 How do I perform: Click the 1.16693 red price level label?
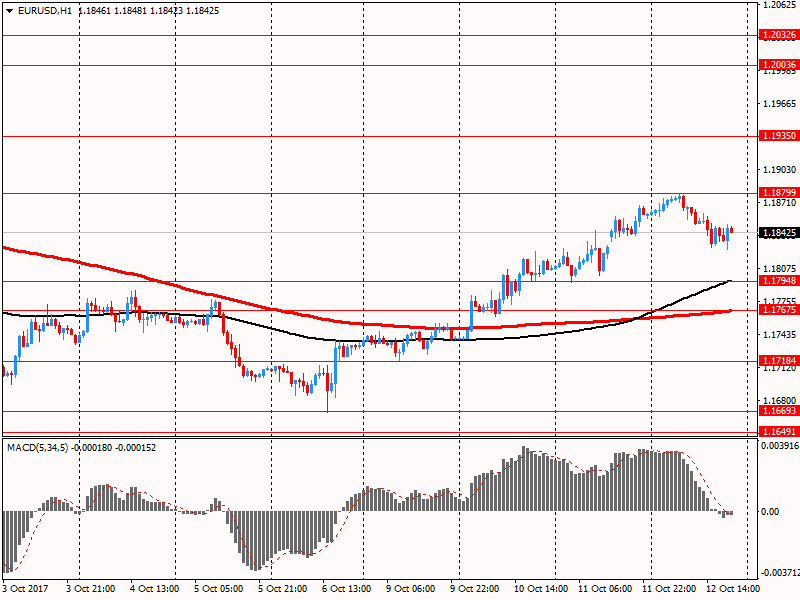778,411
